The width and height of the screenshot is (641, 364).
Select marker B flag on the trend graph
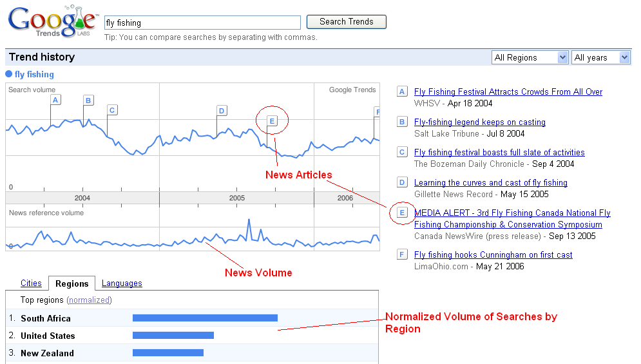coord(88,100)
